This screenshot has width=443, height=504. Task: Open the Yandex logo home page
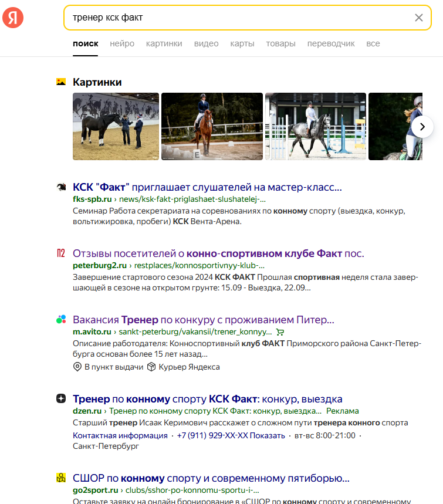(x=13, y=18)
